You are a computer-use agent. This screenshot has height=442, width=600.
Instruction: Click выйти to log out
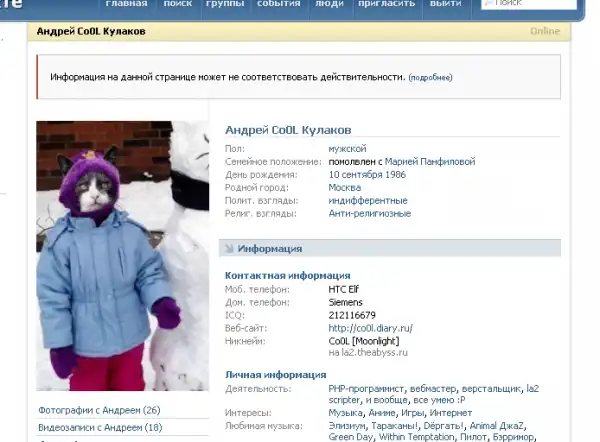[444, 4]
